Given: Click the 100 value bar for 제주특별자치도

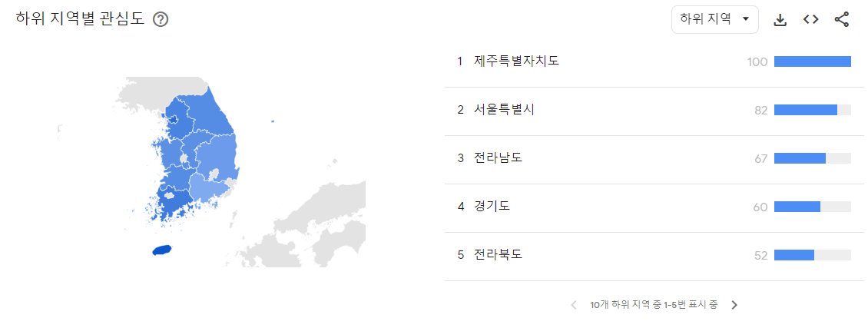Looking at the screenshot, I should (812, 61).
